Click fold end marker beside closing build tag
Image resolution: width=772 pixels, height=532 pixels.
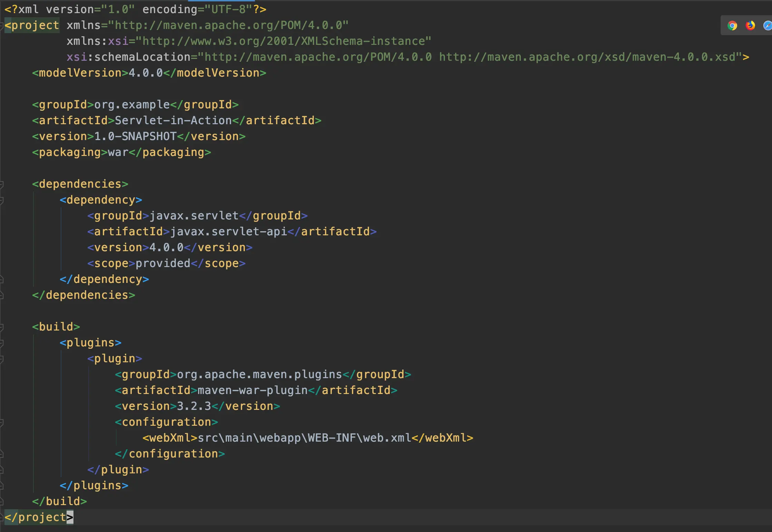[x=2, y=502]
